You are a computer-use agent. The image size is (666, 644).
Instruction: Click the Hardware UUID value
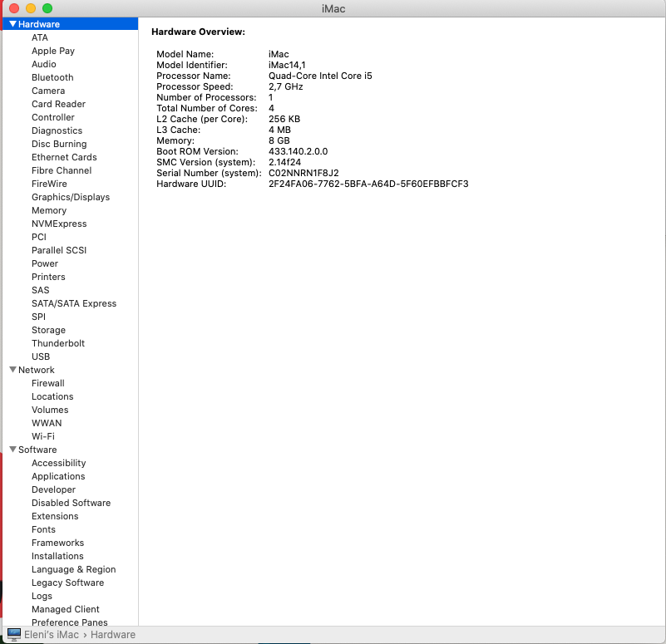pyautogui.click(x=368, y=184)
